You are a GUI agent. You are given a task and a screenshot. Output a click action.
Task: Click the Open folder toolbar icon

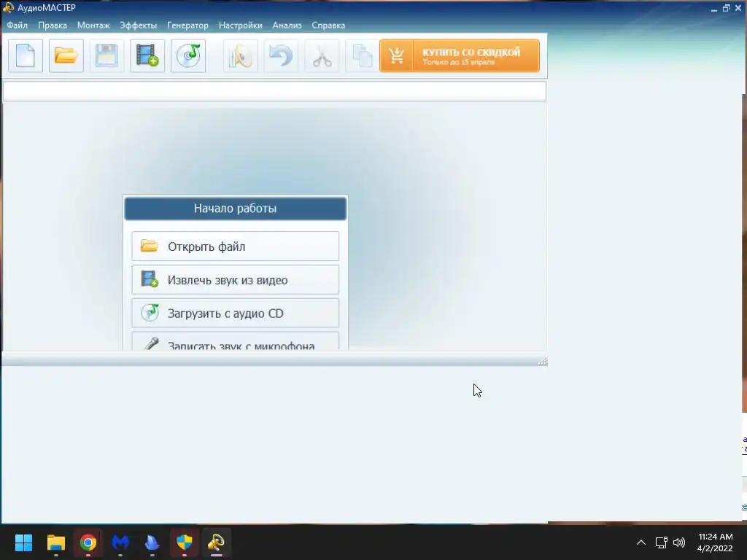pyautogui.click(x=66, y=55)
